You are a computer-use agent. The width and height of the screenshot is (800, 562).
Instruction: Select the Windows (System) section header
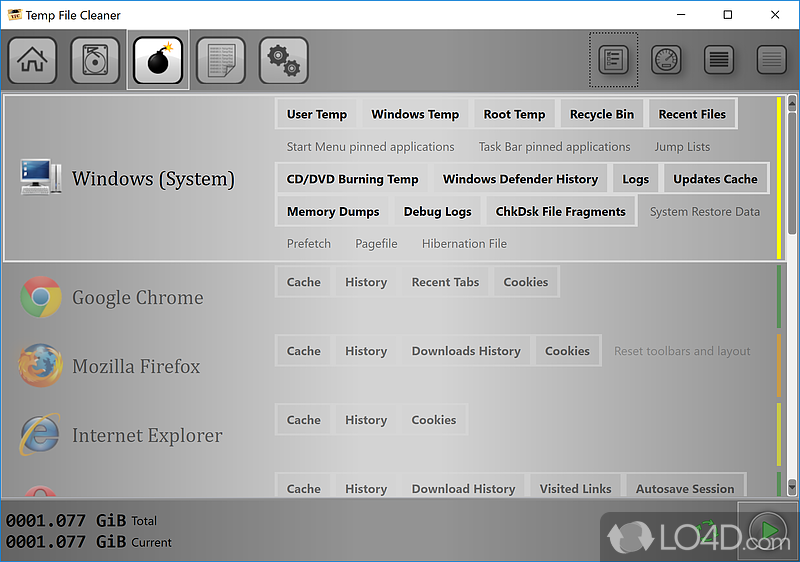click(153, 180)
